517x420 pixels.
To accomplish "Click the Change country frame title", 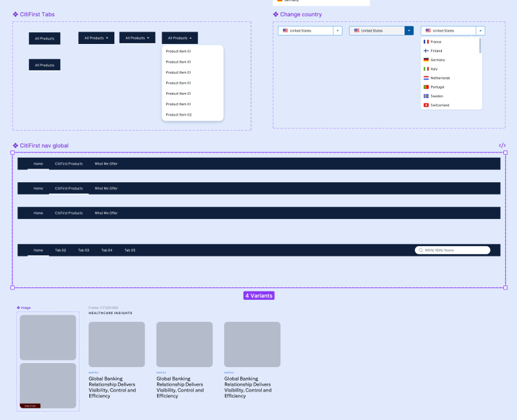I will [x=301, y=14].
